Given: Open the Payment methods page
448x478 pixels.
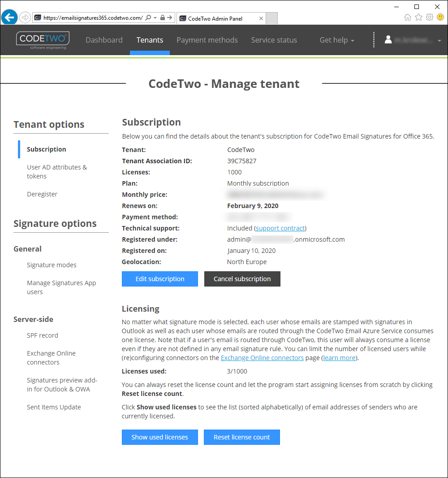Looking at the screenshot, I should point(207,39).
